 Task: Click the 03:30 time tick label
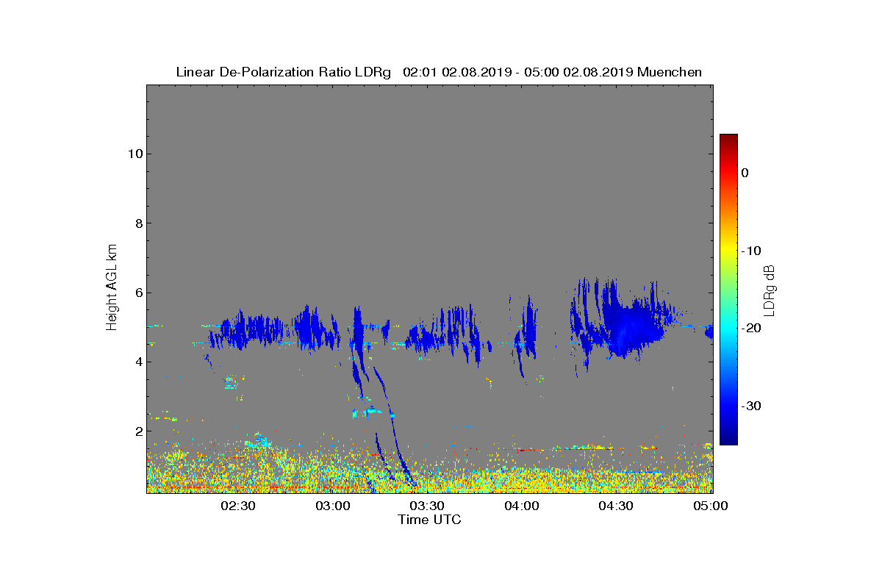[427, 506]
